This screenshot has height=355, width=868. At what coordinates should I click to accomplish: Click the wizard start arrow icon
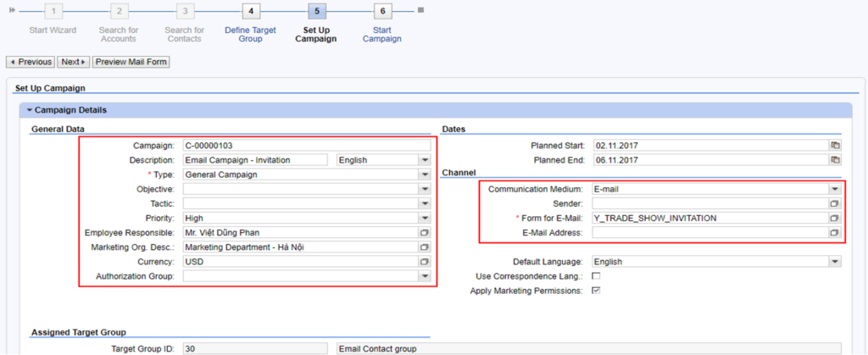pyautogui.click(x=12, y=10)
